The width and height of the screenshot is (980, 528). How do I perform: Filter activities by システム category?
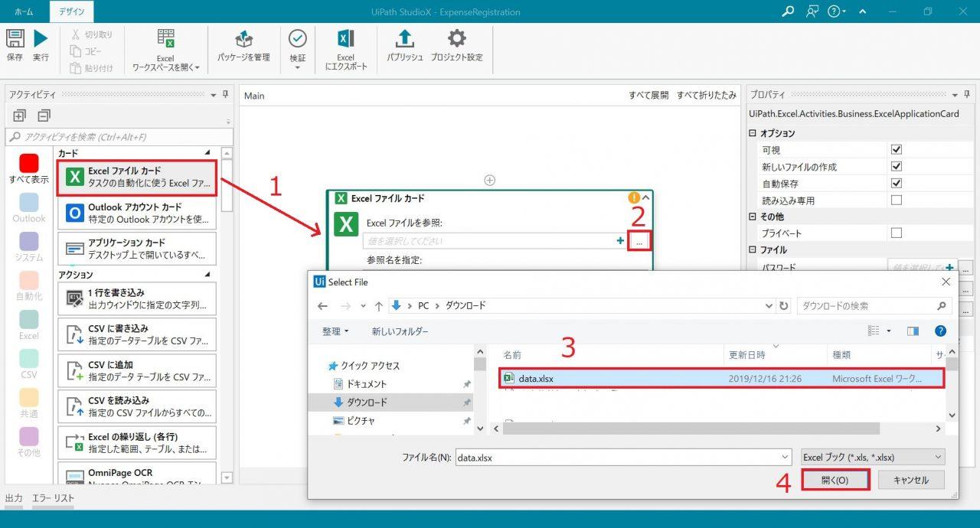click(29, 246)
